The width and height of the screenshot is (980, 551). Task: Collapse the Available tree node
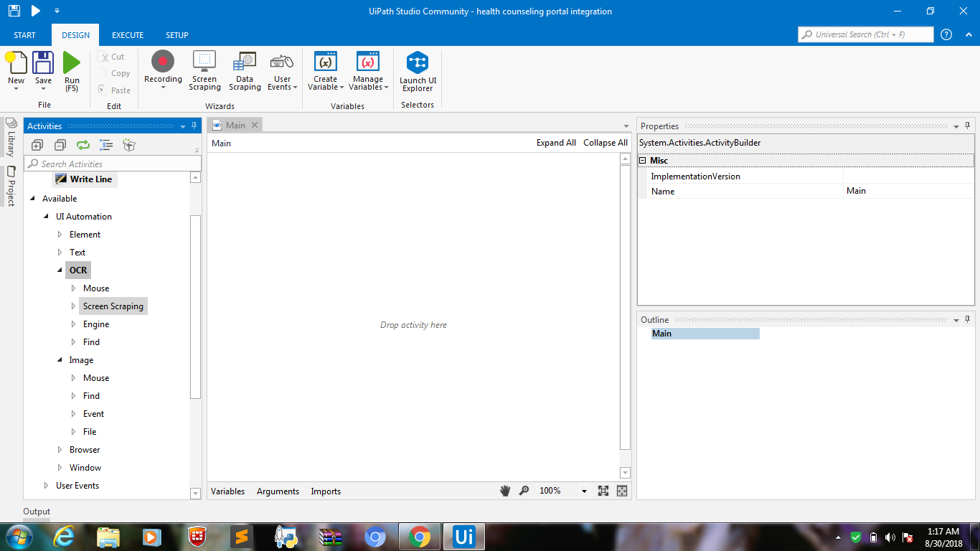coord(33,199)
